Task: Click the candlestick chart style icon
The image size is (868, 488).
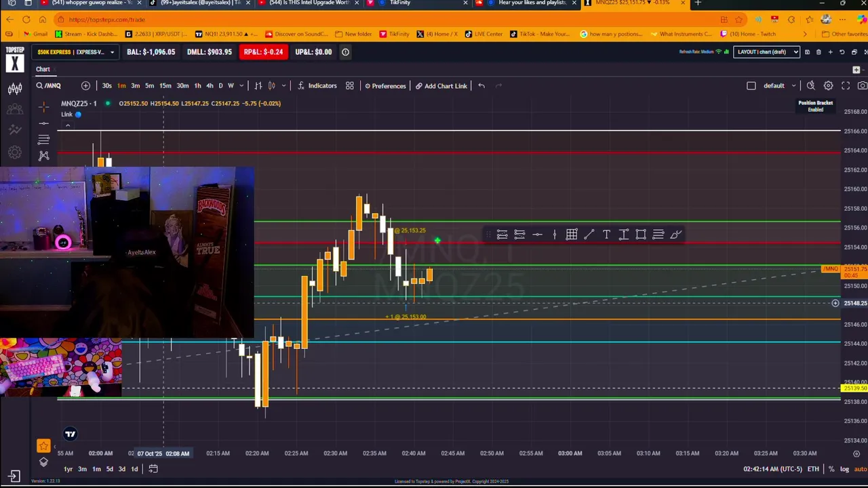Action: click(272, 86)
